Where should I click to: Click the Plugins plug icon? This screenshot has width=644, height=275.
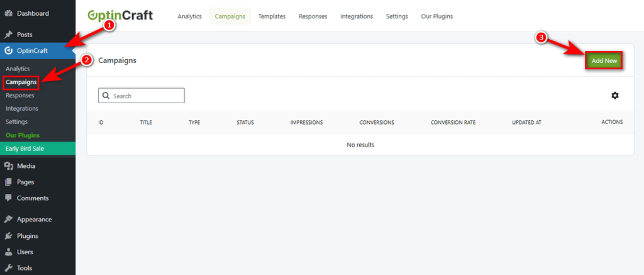tap(8, 236)
